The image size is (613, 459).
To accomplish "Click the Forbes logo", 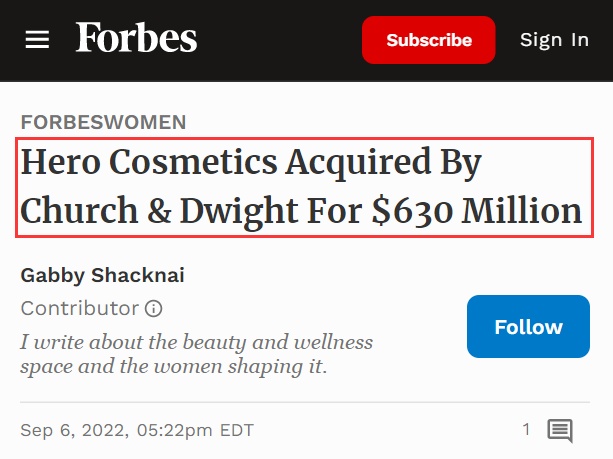I will click(137, 39).
